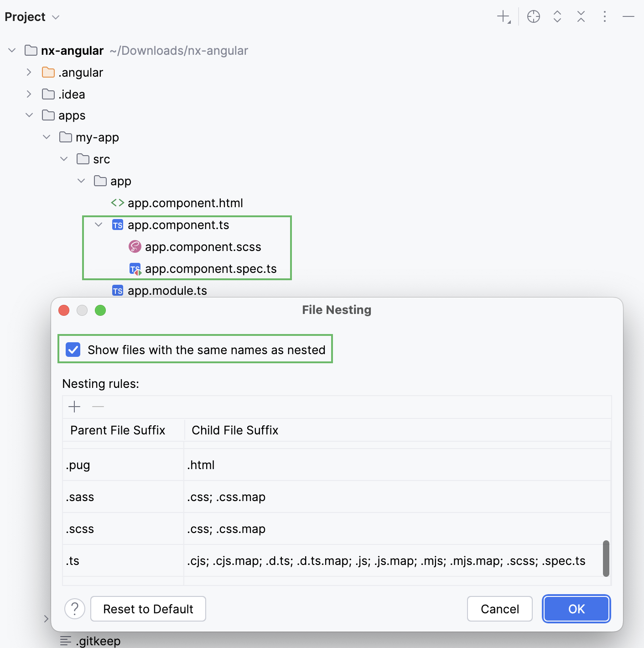Open the Project view dropdown

click(56, 16)
